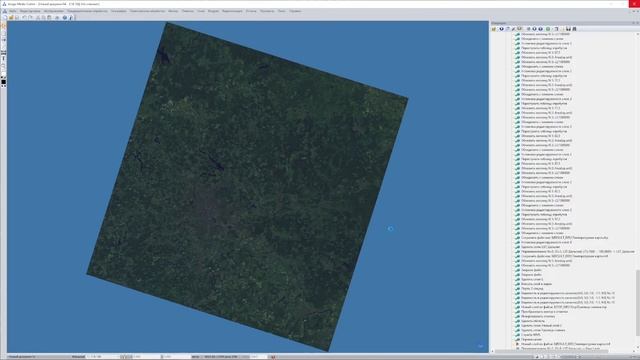The width and height of the screenshot is (640, 360).
Task: Close the operations panel with its X button
Action: 637,23
